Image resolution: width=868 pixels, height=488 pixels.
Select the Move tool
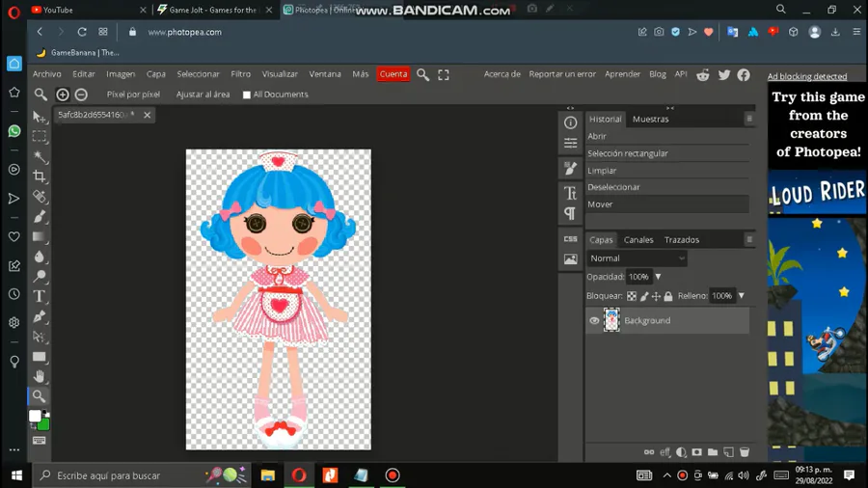pos(39,117)
